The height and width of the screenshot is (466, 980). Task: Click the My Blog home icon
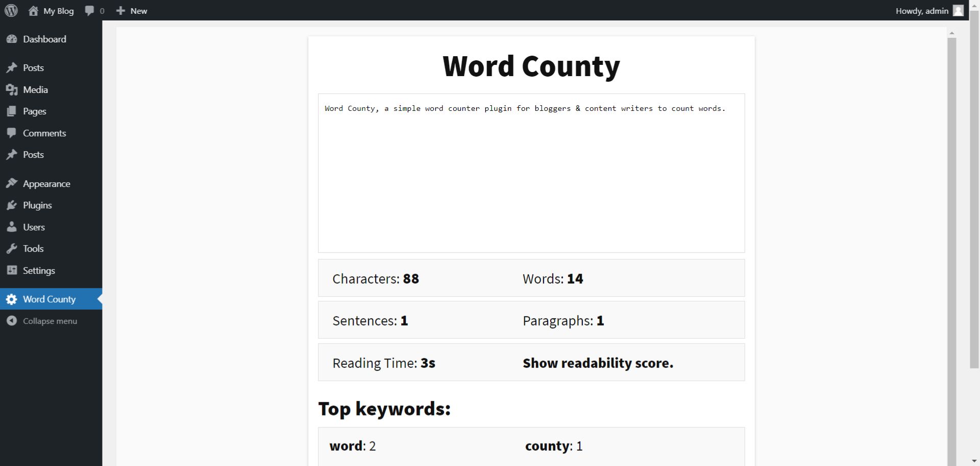tap(33, 11)
